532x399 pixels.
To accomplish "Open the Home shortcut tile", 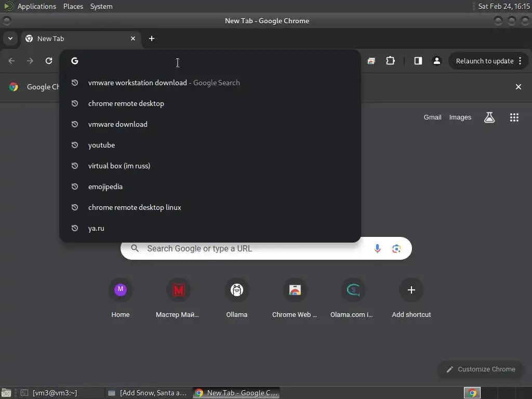I will 121,298.
